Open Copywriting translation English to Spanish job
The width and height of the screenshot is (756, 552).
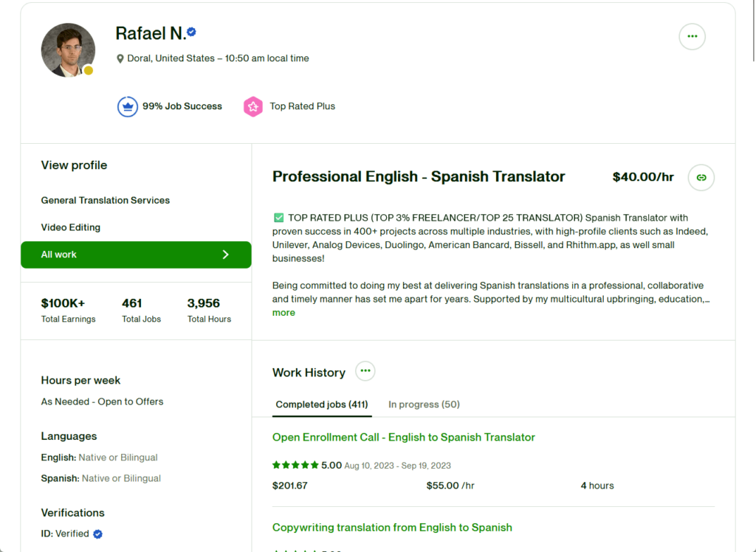tap(392, 528)
